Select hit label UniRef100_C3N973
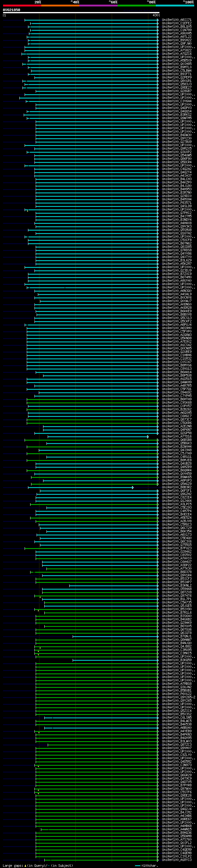Viewport: 197px width, 868px height. pyautogui.click(x=176, y=765)
